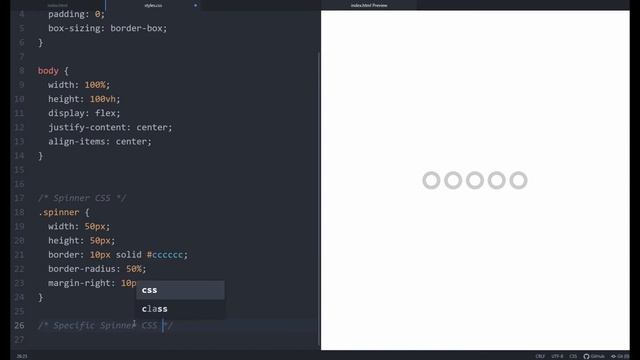Viewport: 640px width, 360px height.
Task: Click 'width: 100%;' on line 9
Action: [x=79, y=85]
